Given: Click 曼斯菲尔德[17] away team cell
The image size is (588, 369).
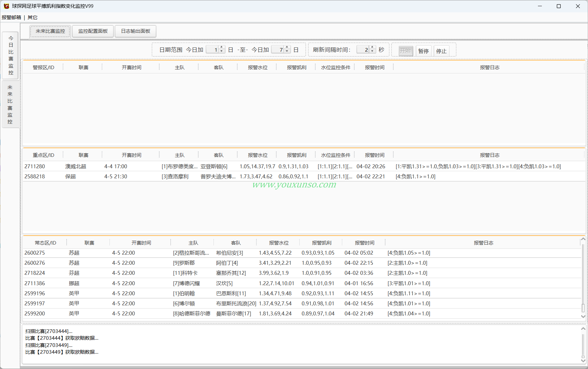Looking at the screenshot, I should pyautogui.click(x=233, y=313).
